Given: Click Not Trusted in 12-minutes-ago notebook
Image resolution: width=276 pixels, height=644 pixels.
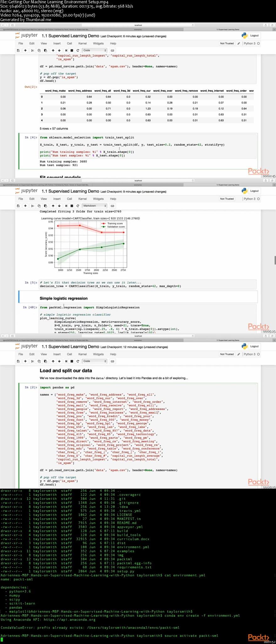Looking at the screenshot, I should (x=227, y=354).
